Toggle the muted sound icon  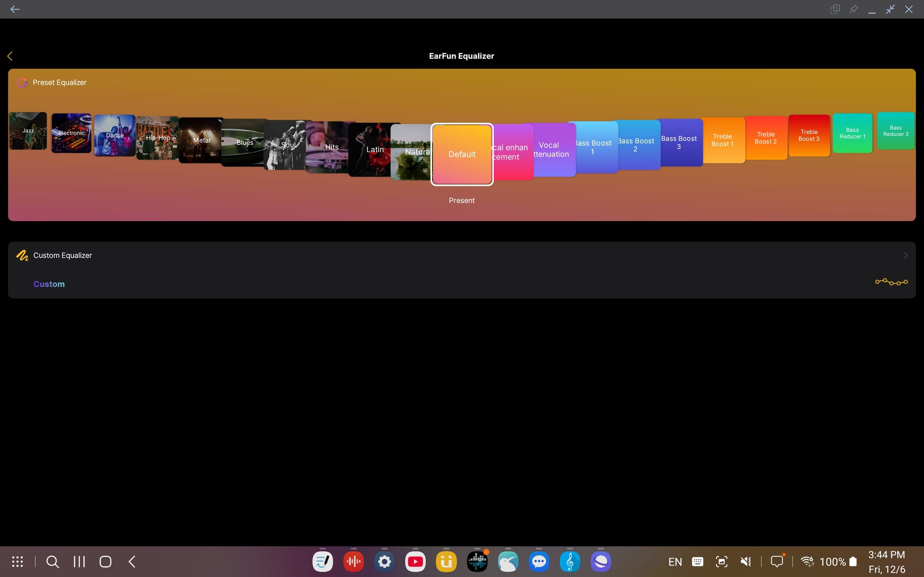[x=746, y=562]
